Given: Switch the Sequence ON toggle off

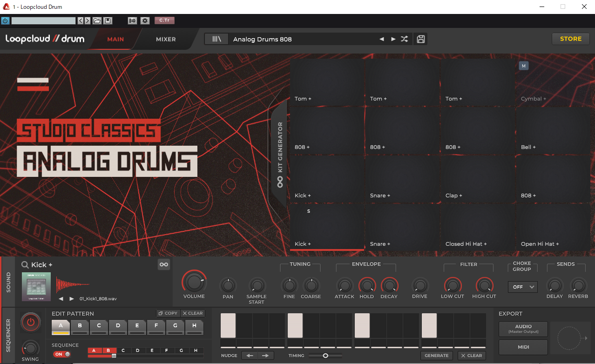Looking at the screenshot, I should 62,354.
